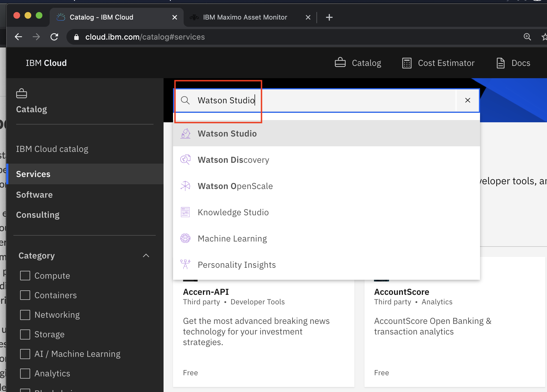This screenshot has width=547, height=392.
Task: Open Catalog in the top header
Action: [x=358, y=63]
